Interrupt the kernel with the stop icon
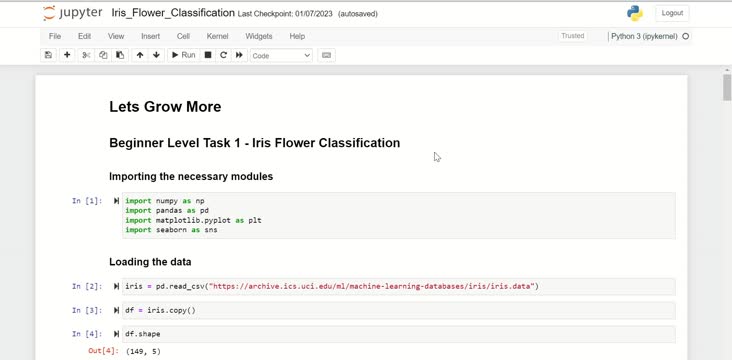Viewport: 732px width, 360px height. click(x=208, y=55)
